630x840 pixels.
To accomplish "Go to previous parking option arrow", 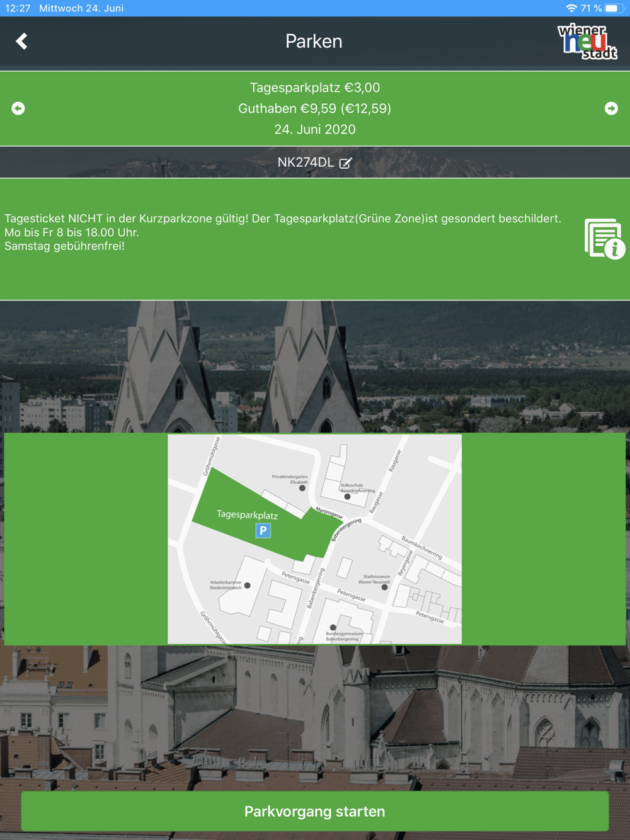I will pos(18,108).
